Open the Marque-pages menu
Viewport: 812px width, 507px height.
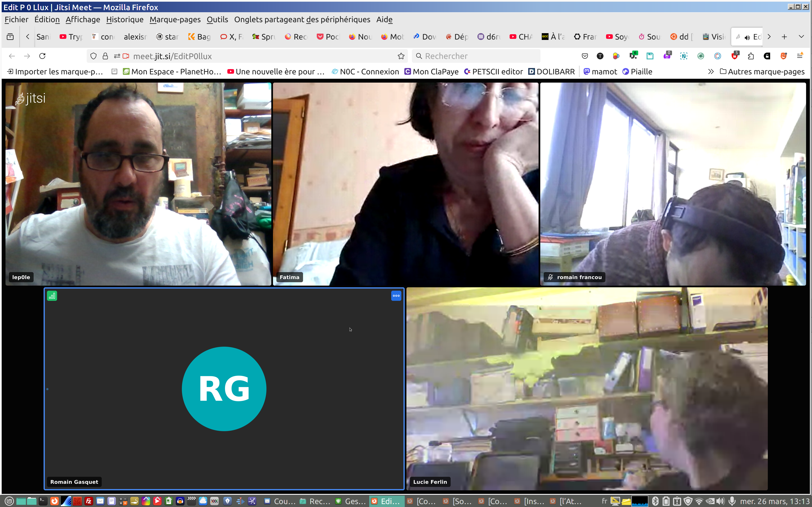coord(175,19)
